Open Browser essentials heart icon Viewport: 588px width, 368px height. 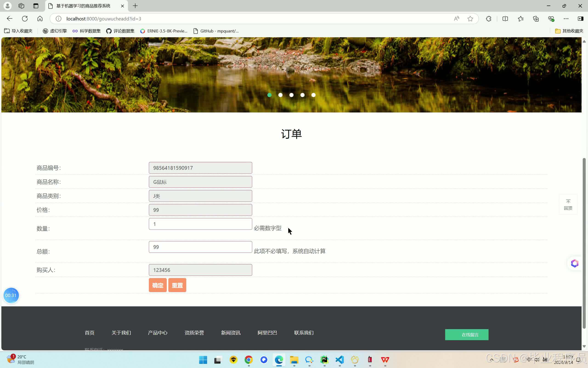[x=551, y=19]
